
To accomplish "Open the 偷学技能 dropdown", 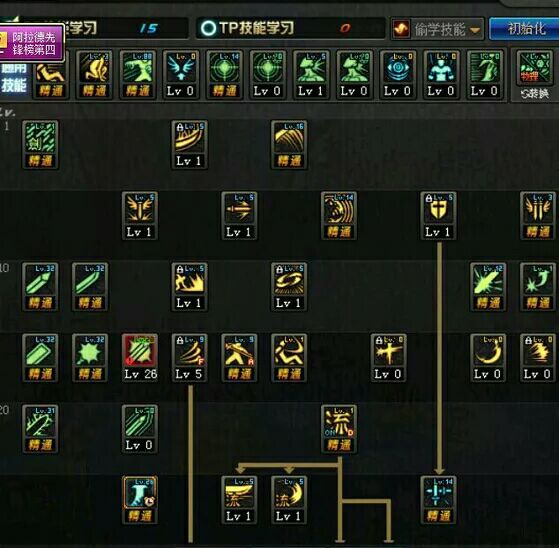I will [438, 29].
